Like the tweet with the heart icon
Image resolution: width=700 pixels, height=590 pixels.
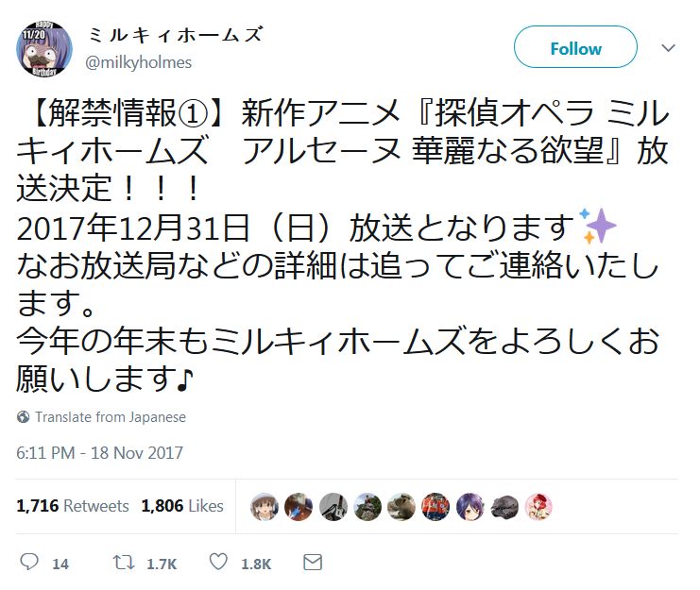pyautogui.click(x=218, y=562)
